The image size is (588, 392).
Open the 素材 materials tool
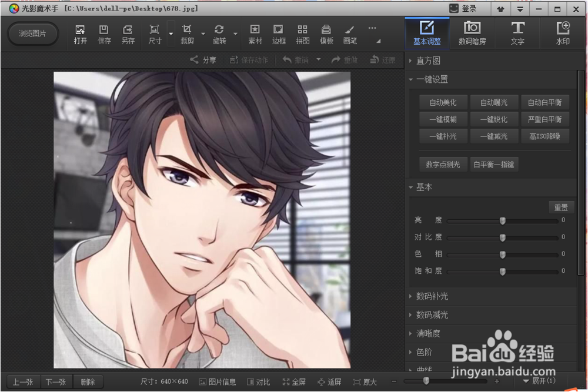pos(255,35)
